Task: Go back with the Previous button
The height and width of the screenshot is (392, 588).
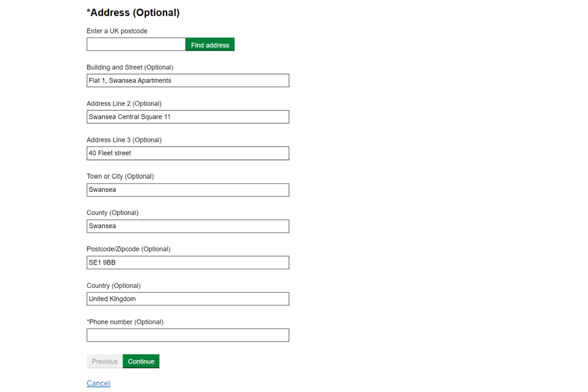Action: [105, 361]
